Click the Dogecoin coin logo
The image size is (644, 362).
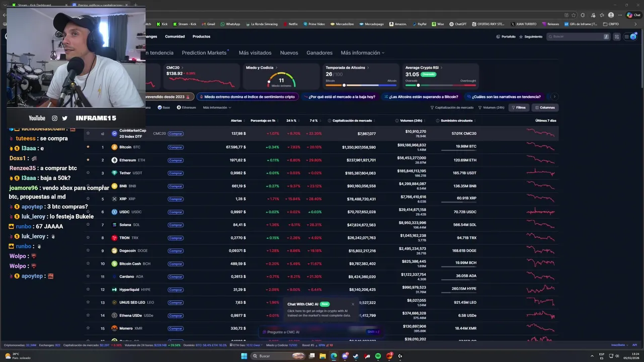[x=114, y=251]
